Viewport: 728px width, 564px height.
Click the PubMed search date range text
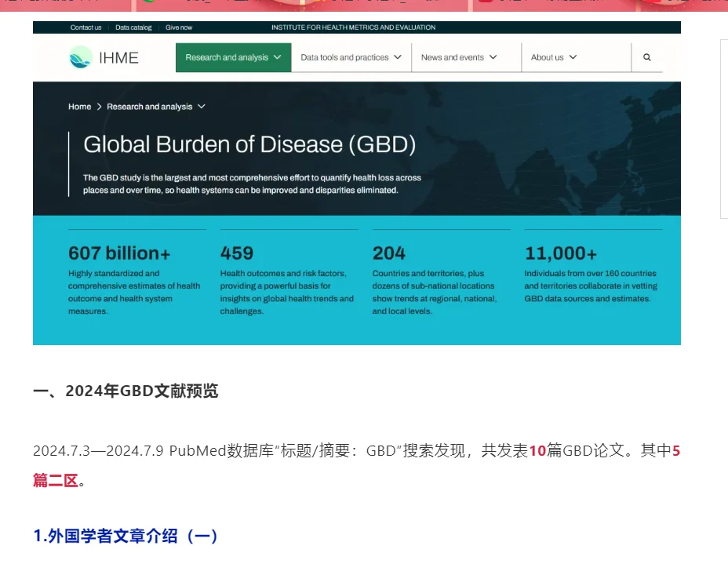point(98,451)
